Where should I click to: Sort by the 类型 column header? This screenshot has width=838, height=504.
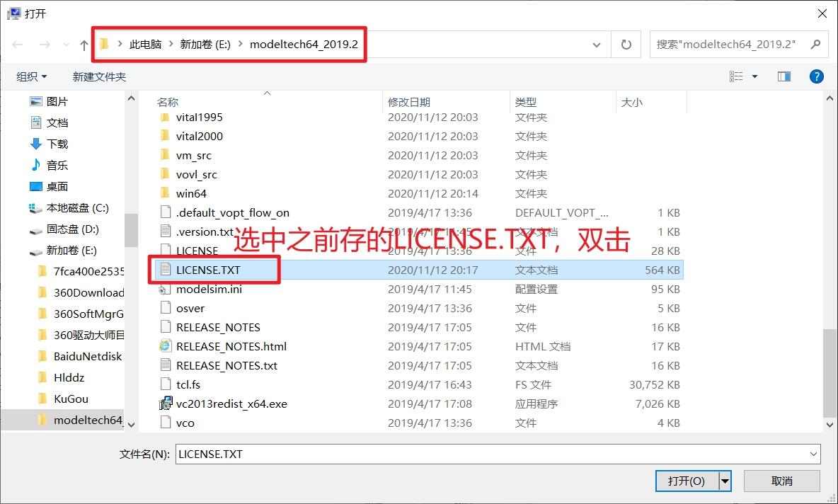[526, 102]
